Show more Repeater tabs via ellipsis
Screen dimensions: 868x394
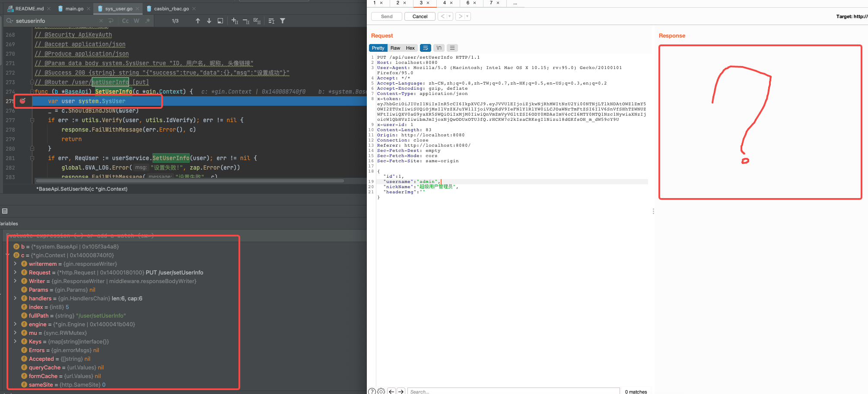(x=515, y=3)
